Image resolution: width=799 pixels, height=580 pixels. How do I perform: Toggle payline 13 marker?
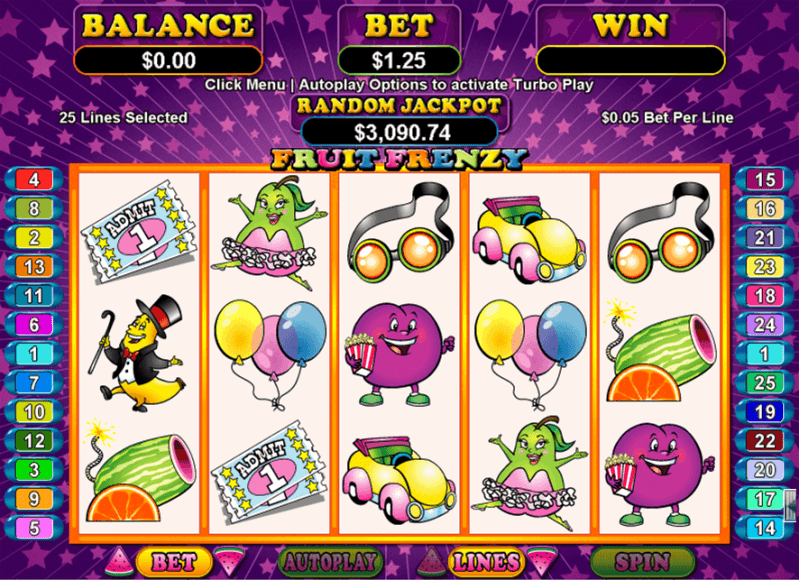[x=34, y=267]
